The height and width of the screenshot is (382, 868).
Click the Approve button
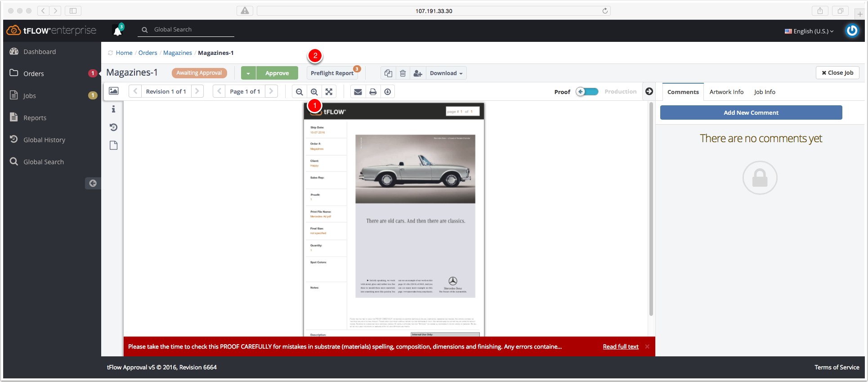click(277, 73)
